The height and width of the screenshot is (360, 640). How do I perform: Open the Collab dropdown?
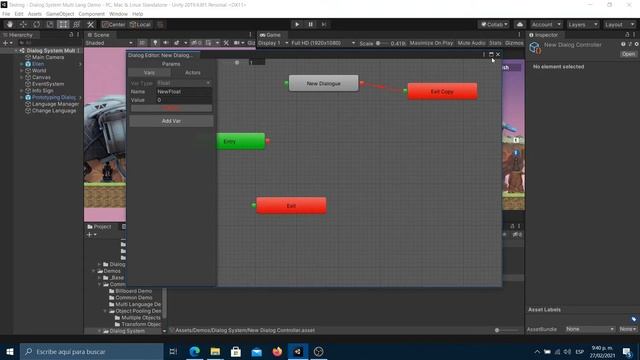pyautogui.click(x=494, y=24)
